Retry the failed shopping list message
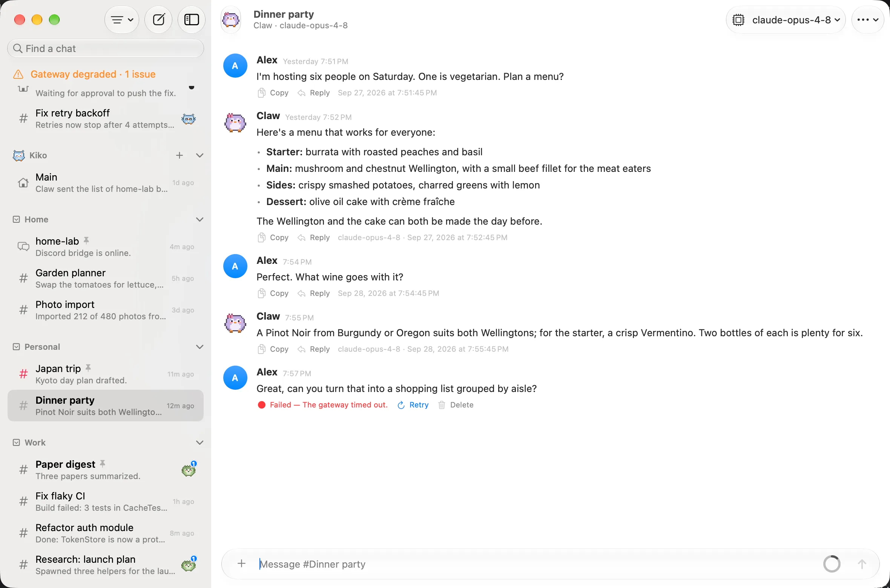Image resolution: width=890 pixels, height=588 pixels. (413, 405)
